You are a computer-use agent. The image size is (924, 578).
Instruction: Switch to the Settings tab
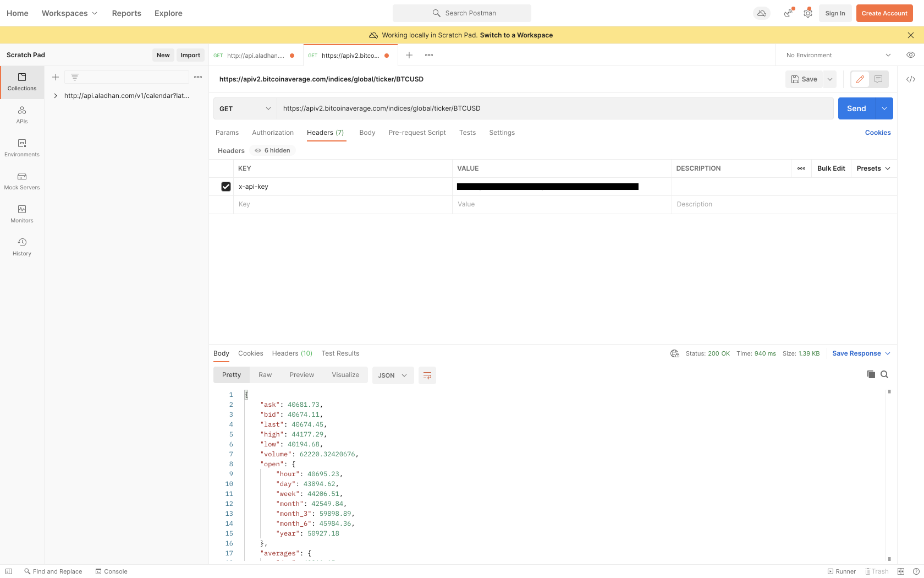click(x=502, y=133)
